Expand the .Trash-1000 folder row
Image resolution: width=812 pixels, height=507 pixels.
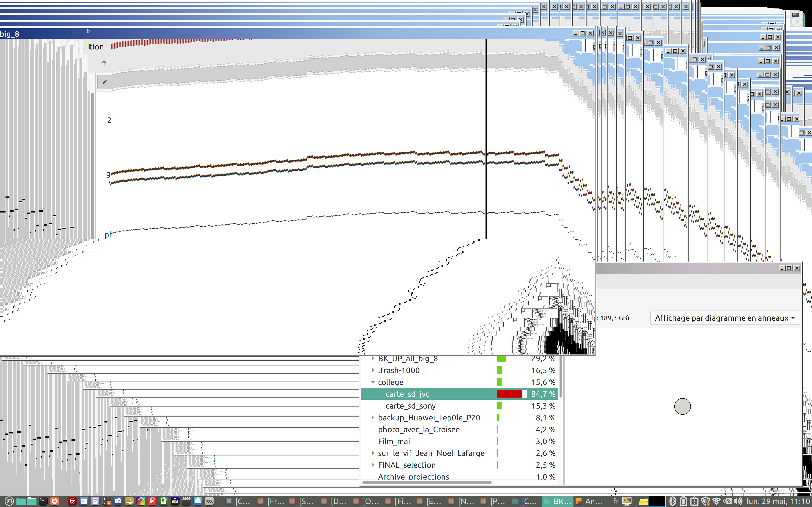pos(373,370)
